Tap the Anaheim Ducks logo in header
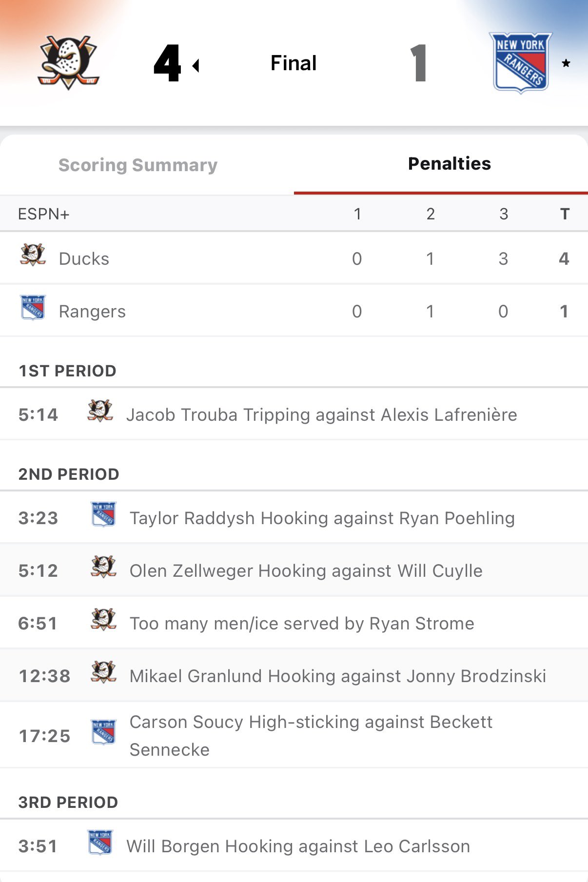The width and height of the screenshot is (588, 882). 68,62
